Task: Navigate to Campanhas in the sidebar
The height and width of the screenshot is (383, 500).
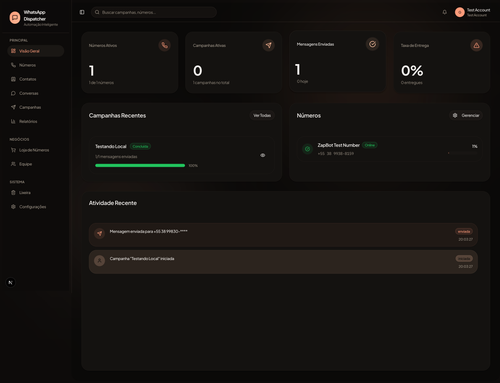Action: click(x=36, y=107)
